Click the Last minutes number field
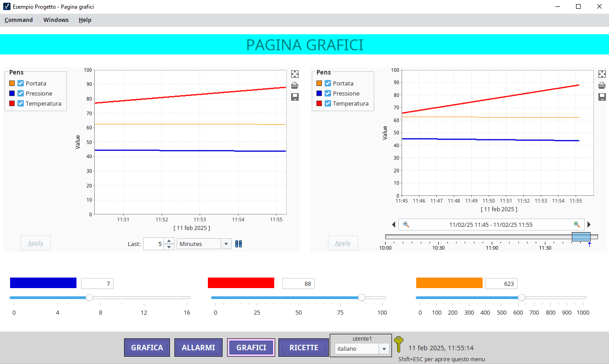Viewport: 609px width, 364px height. click(x=153, y=244)
